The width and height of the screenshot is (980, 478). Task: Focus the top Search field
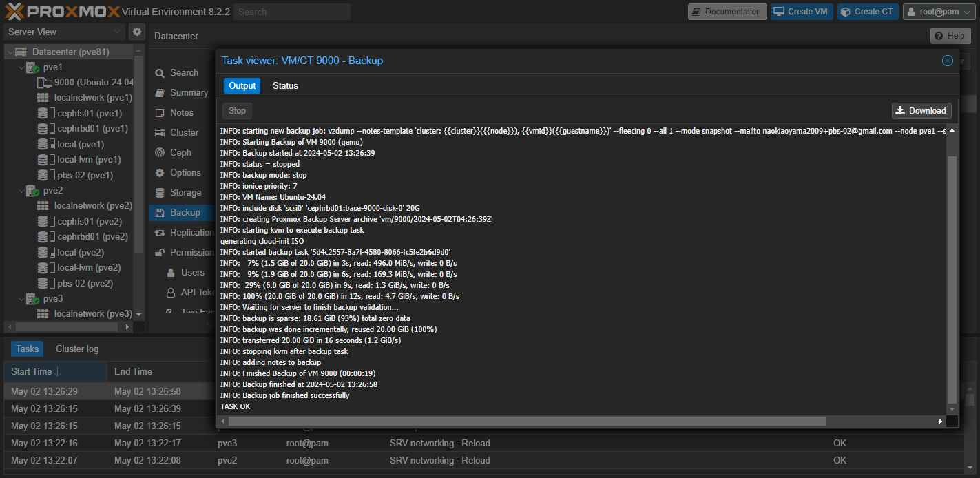(292, 12)
